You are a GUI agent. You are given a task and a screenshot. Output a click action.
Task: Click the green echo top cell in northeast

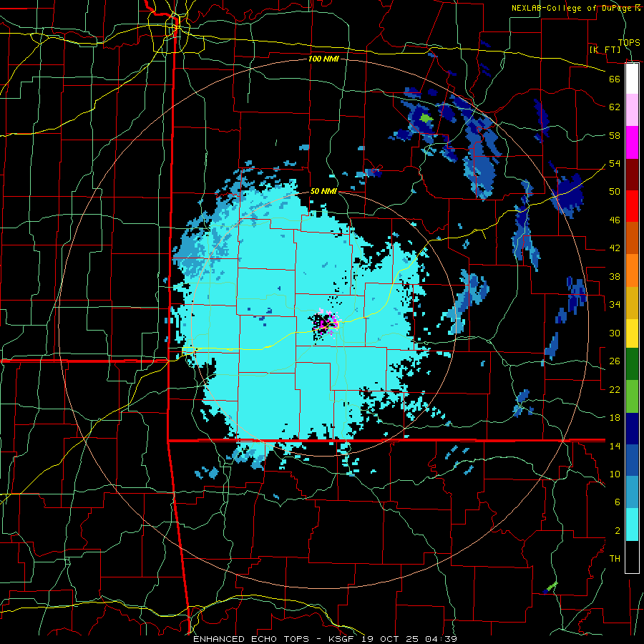(x=426, y=119)
